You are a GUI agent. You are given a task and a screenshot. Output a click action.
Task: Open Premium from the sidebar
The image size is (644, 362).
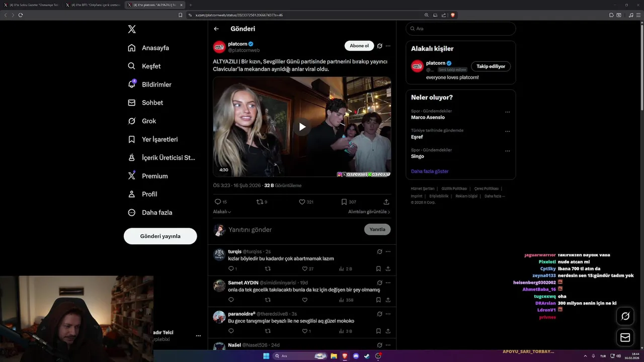point(148,176)
